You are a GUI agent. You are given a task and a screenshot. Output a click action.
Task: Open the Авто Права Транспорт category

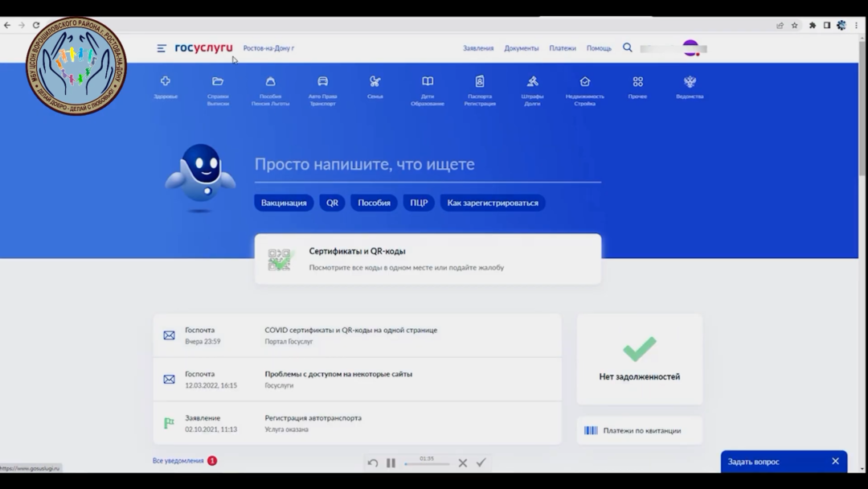point(323,90)
